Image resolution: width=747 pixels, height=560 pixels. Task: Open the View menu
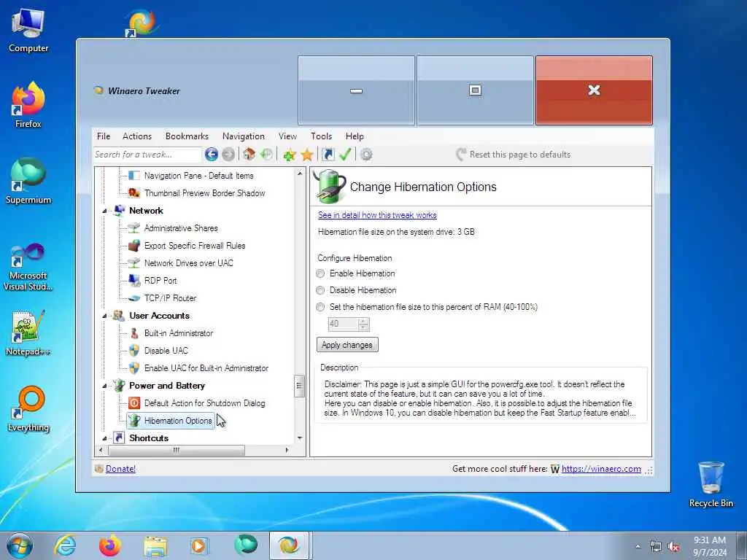pyautogui.click(x=287, y=136)
